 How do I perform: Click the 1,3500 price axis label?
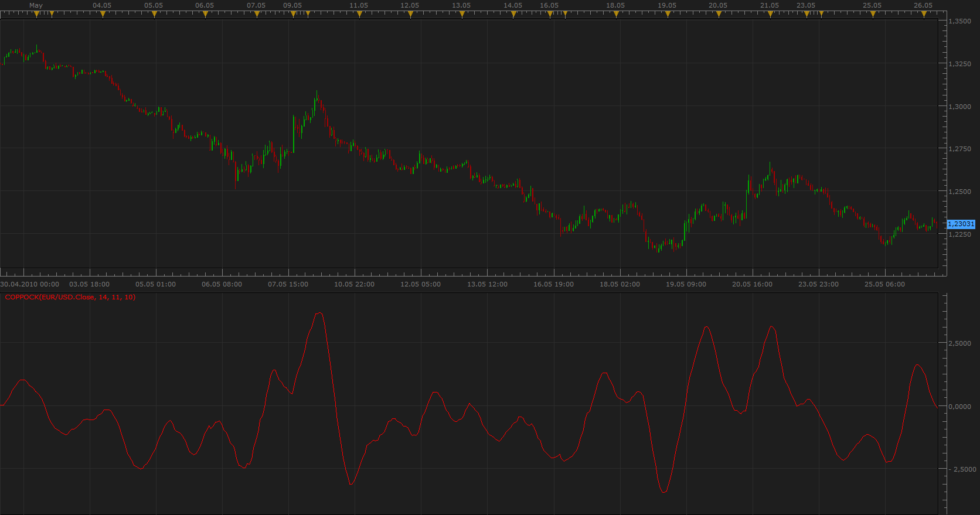coord(960,21)
